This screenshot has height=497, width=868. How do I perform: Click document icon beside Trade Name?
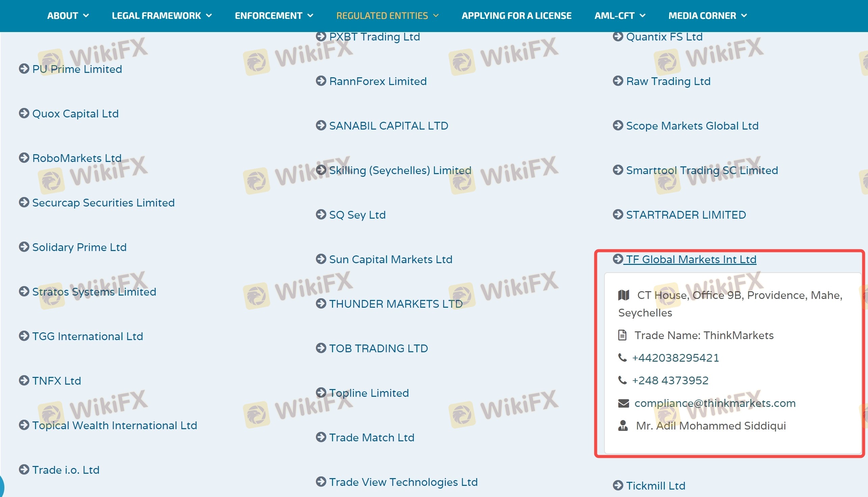point(622,335)
